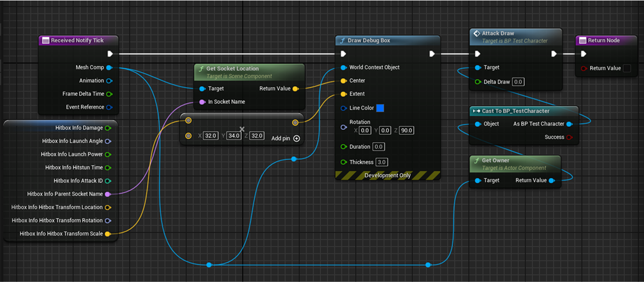Screen dimensions: 644x282
Task: Click Hitbox Info Parent Socket Name pin
Action: click(108, 194)
